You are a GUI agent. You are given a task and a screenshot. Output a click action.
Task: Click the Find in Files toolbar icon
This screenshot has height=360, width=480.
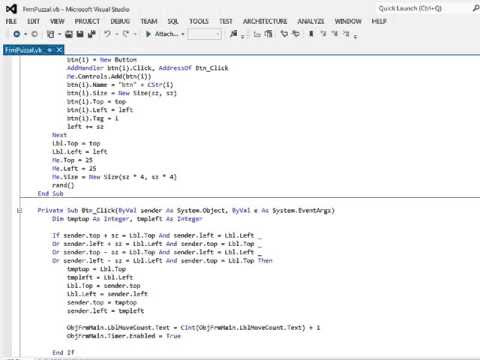234,34
